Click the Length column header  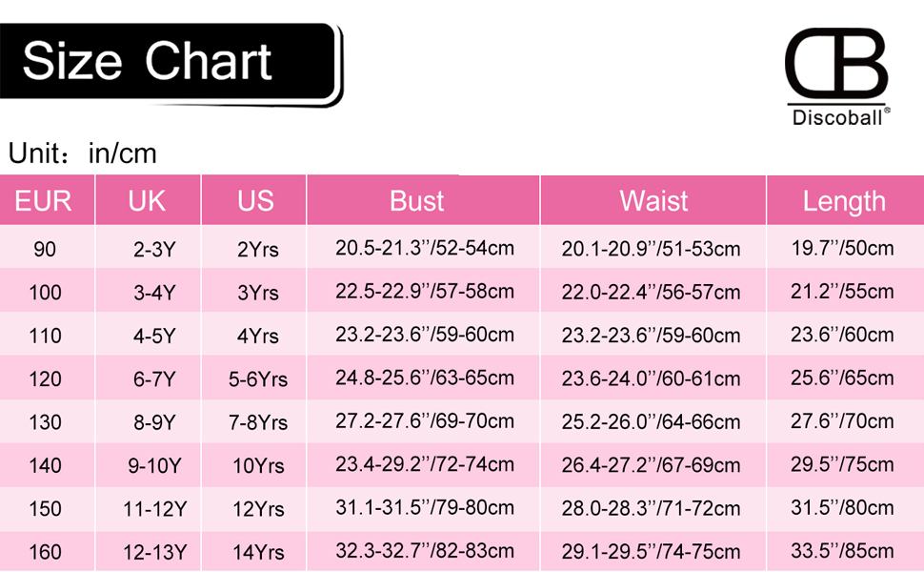pos(844,201)
